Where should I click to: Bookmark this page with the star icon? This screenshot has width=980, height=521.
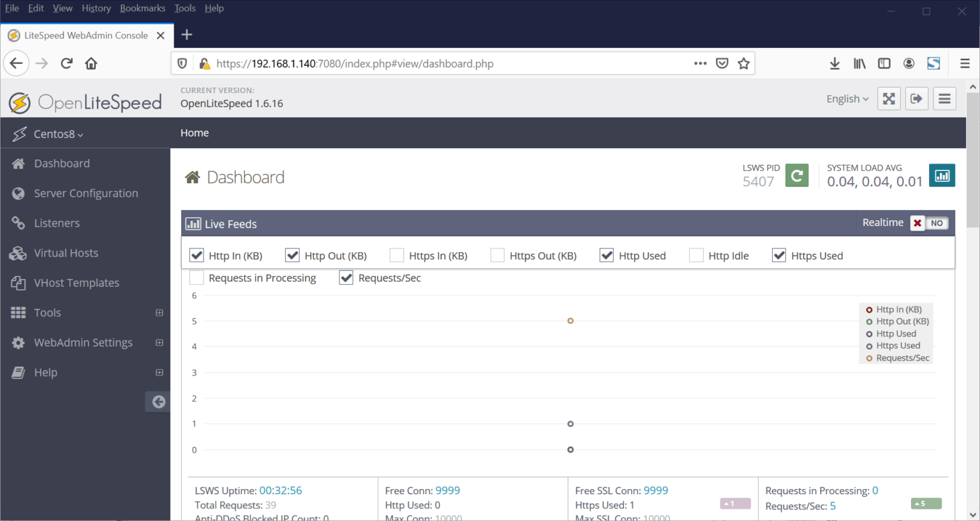743,63
